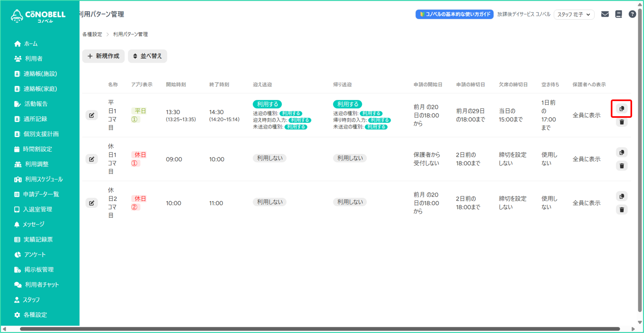
Task: Open the manual book icon
Action: 619,14
